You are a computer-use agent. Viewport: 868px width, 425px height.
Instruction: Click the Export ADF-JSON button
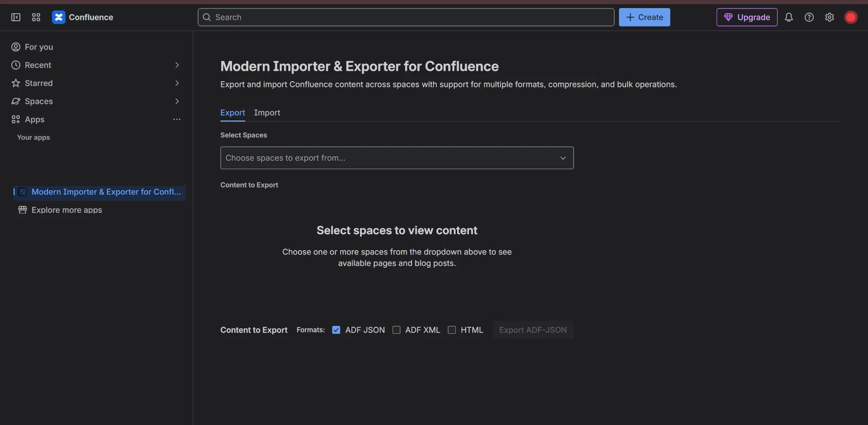(x=533, y=330)
